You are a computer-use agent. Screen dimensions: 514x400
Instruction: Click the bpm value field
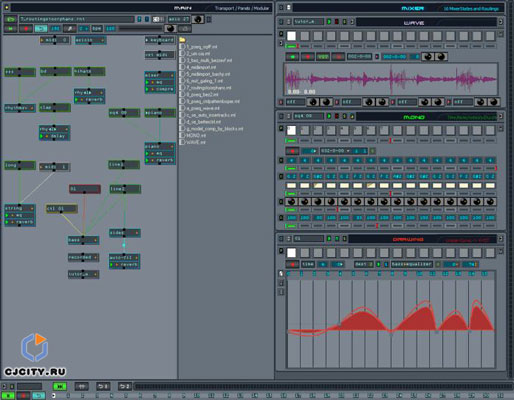tap(110, 29)
